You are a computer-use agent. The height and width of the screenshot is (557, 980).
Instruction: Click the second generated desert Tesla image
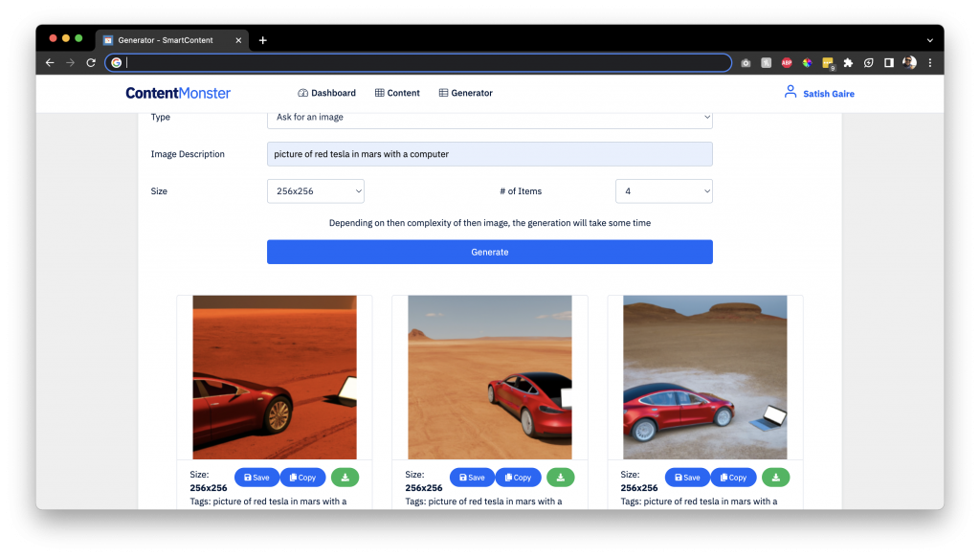coord(489,378)
